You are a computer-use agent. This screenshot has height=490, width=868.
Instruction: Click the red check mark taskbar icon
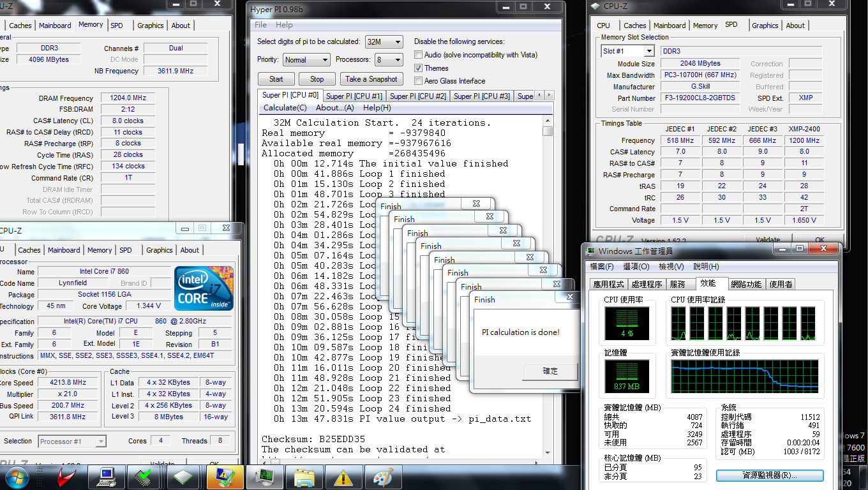pos(66,477)
